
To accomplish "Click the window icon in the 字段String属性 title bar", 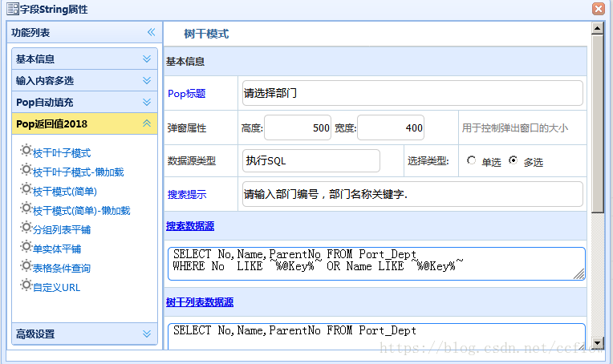I will pos(13,9).
